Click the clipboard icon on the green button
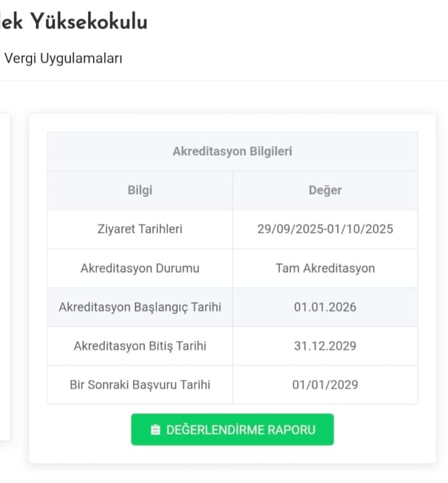The width and height of the screenshot is (448, 483). click(155, 430)
